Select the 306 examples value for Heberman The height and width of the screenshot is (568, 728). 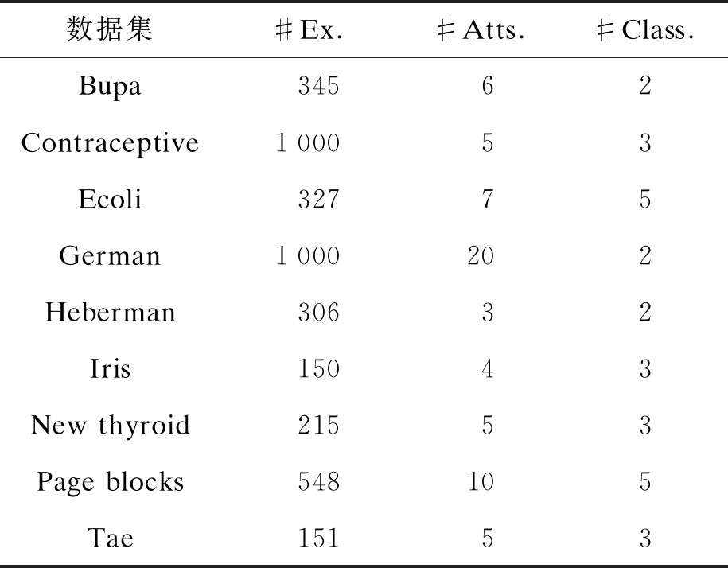[x=318, y=312]
